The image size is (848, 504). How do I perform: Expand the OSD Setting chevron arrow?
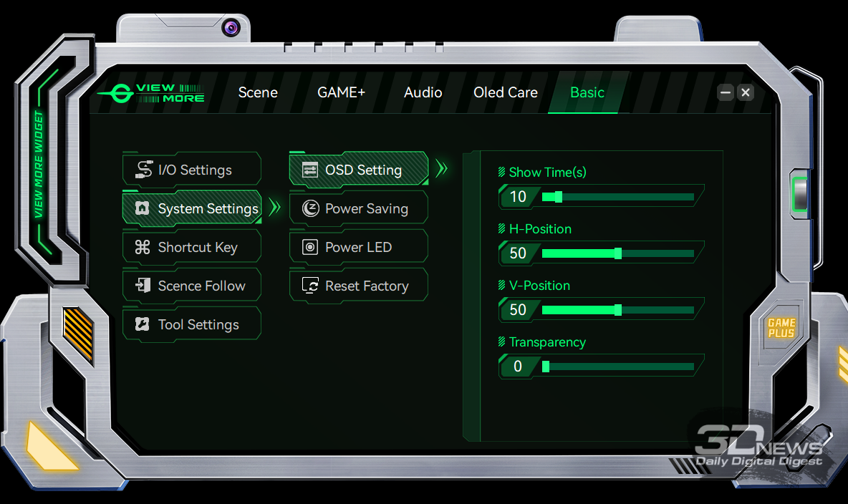tap(442, 170)
